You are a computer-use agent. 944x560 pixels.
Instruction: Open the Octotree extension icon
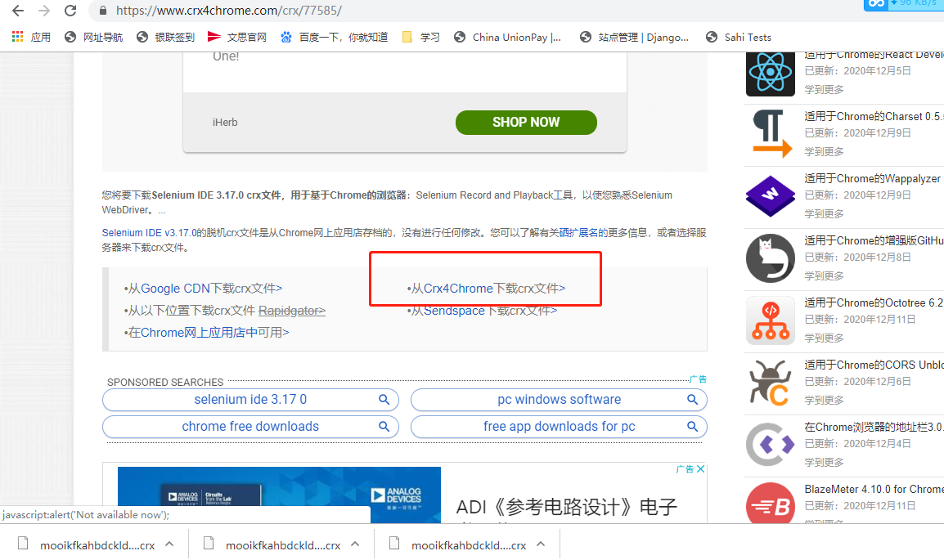point(770,320)
